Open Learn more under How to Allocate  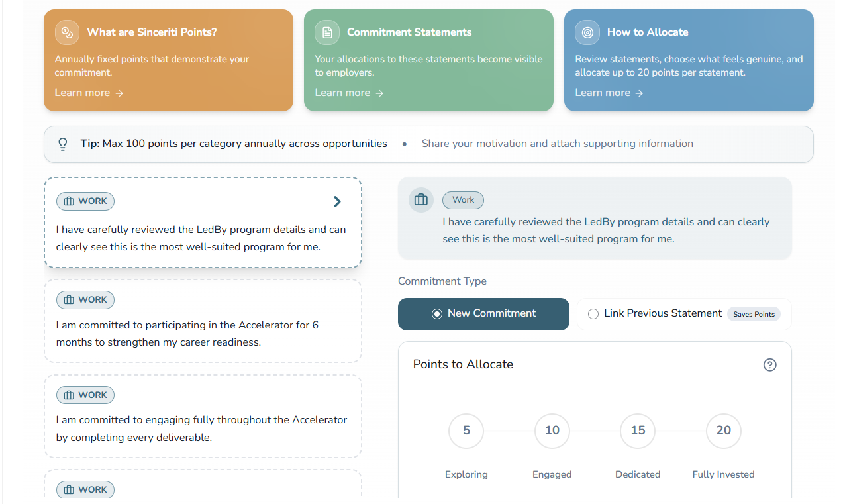click(609, 93)
